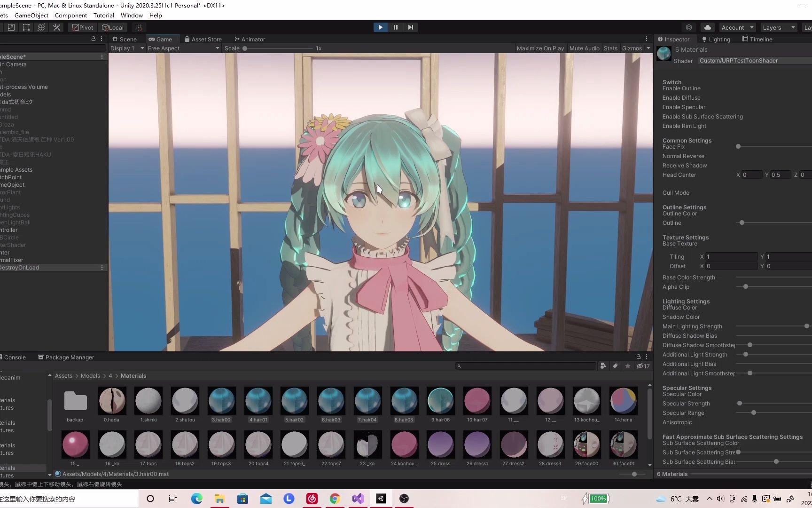812x508 pixels.
Task: Select the 14.hana material
Action: [624, 400]
